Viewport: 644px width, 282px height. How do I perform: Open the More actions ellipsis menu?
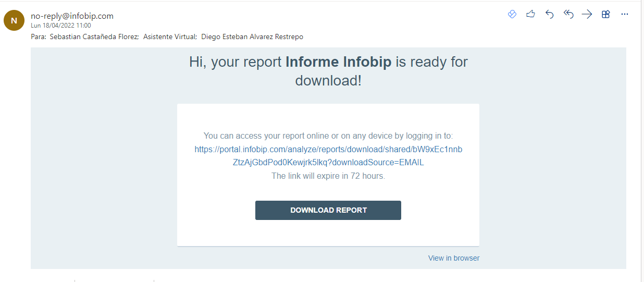625,15
